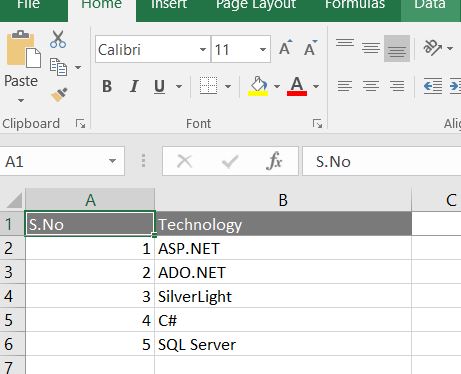Open the Calibri font name dropdown
The width and height of the screenshot is (461, 374).
click(203, 50)
